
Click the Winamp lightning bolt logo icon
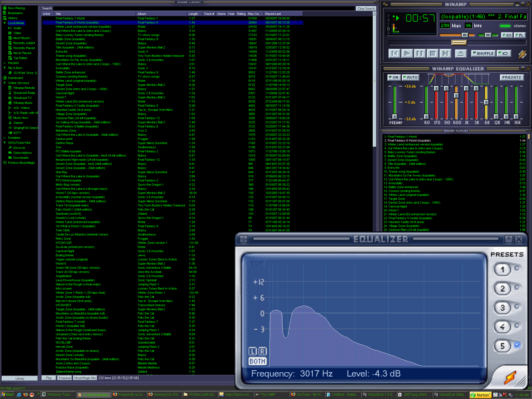tap(522, 54)
